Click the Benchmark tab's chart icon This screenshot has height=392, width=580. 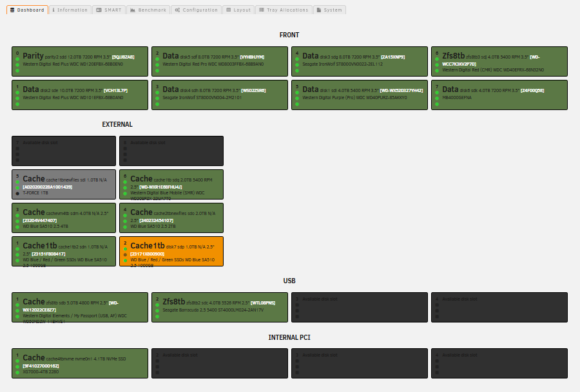click(133, 10)
